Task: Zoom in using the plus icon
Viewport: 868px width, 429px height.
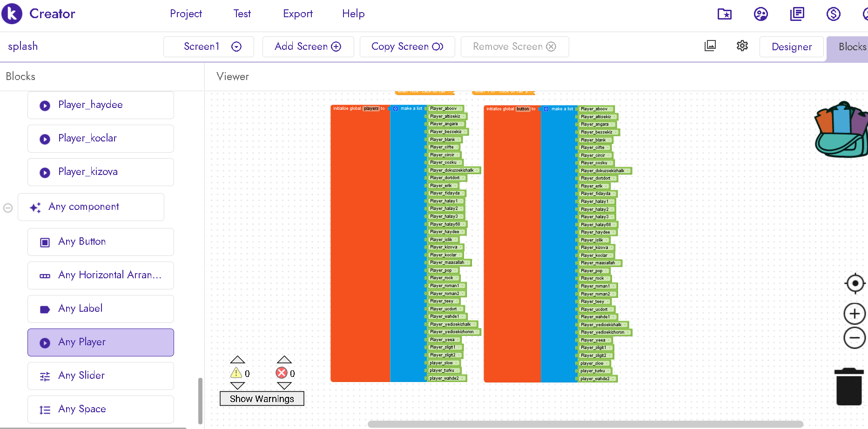Action: pyautogui.click(x=855, y=314)
